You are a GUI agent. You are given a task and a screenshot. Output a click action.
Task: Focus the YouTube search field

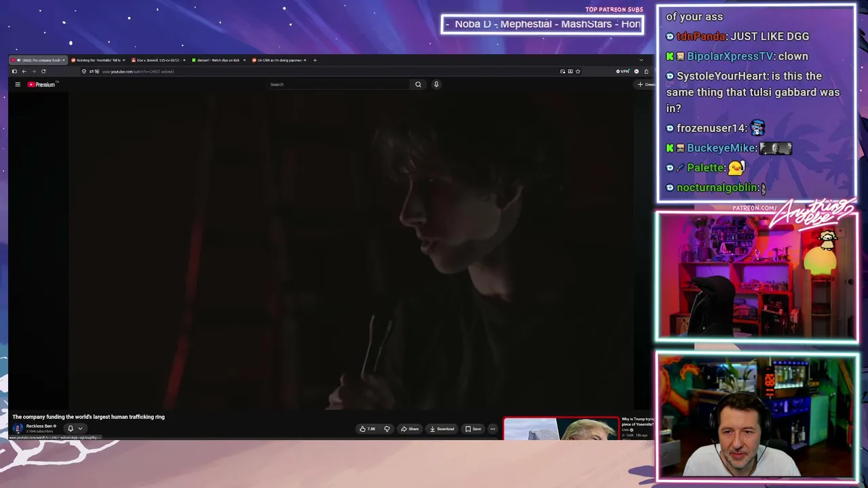[x=338, y=85]
